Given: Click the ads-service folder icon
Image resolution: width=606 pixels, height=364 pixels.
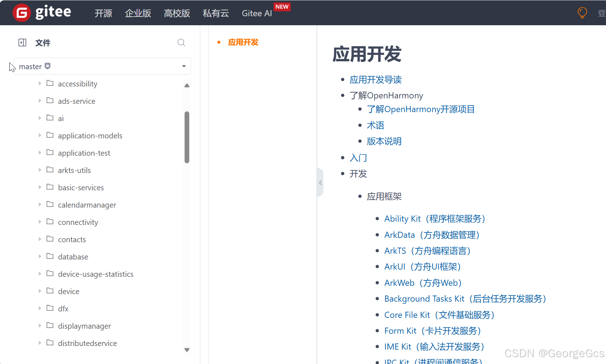Looking at the screenshot, I should coord(50,101).
